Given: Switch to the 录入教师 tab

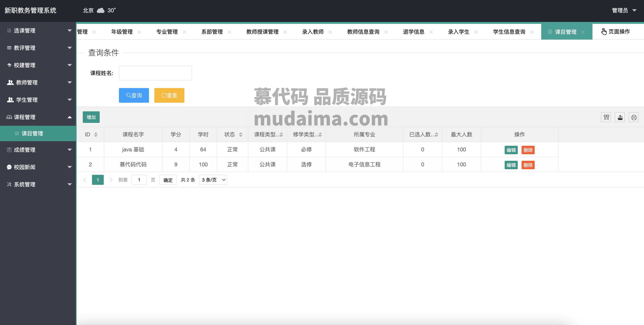Looking at the screenshot, I should pos(313,32).
